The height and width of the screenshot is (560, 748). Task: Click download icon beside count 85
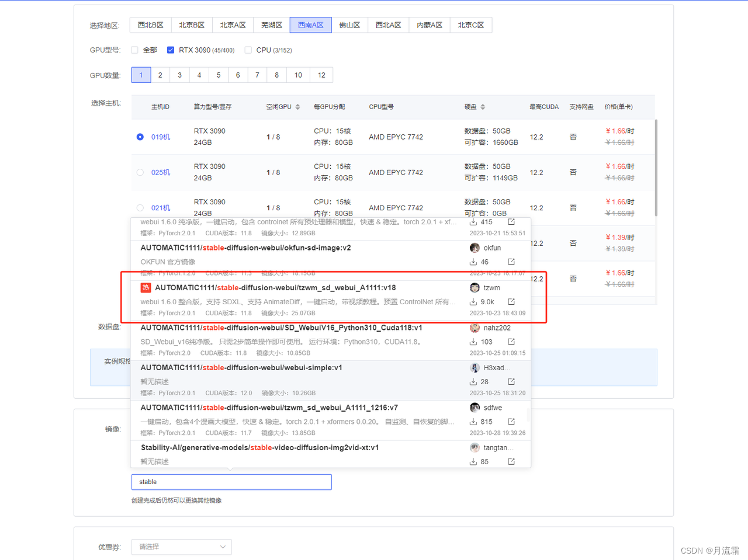tap(473, 461)
